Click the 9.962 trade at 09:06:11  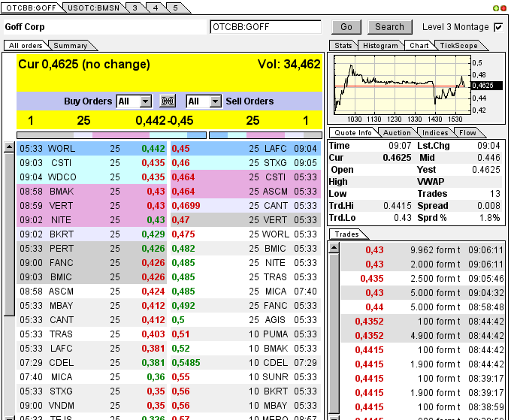(x=422, y=250)
